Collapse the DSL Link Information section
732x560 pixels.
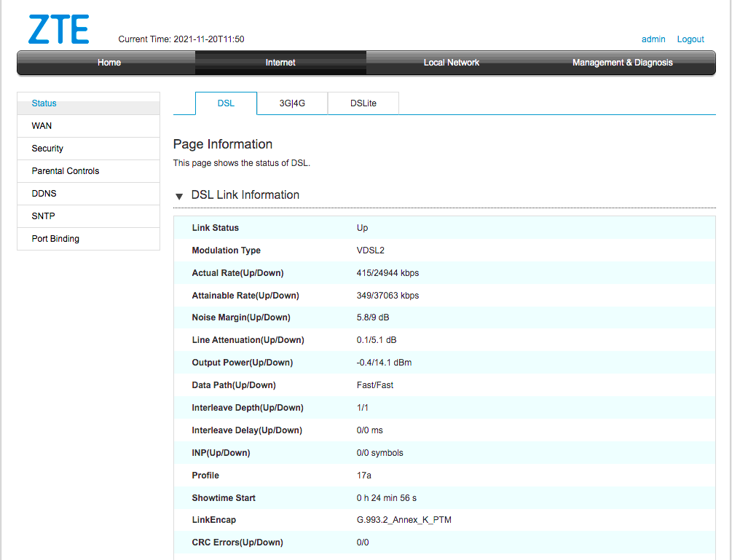point(179,197)
